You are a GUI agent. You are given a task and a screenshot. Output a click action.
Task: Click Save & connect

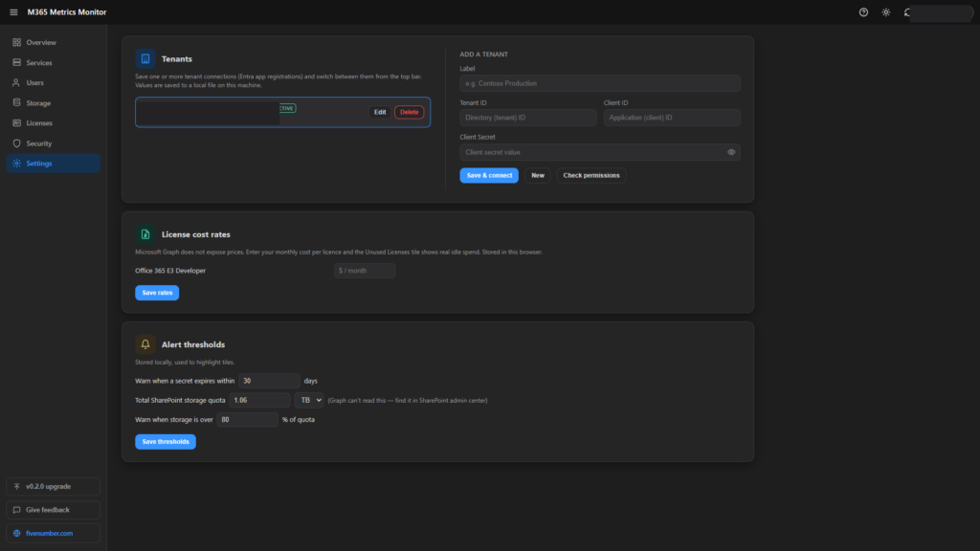489,176
